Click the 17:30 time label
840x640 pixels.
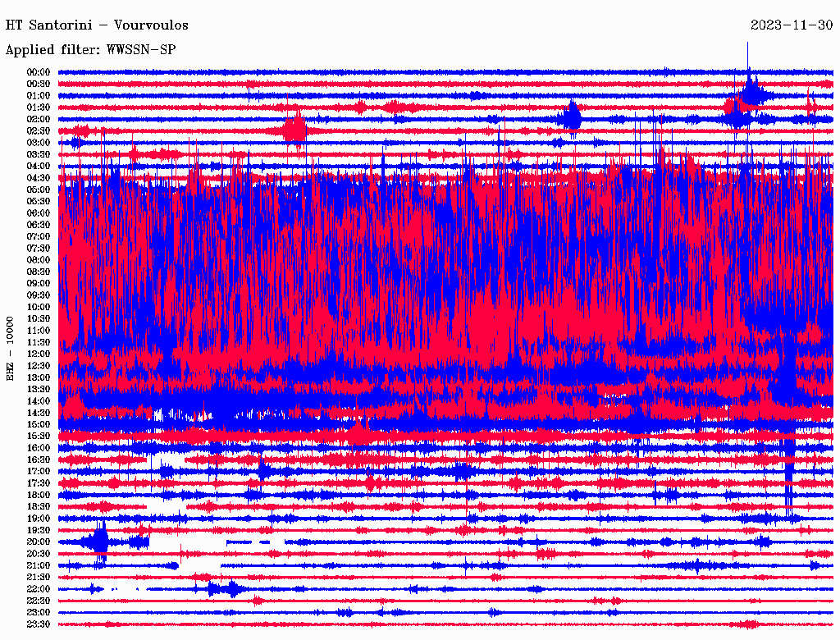point(39,483)
